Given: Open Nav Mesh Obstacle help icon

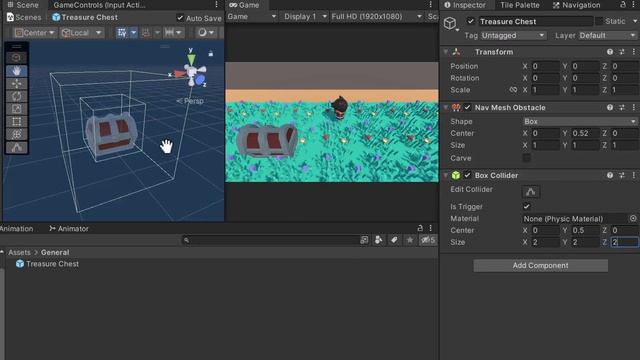Looking at the screenshot, I should [610, 107].
